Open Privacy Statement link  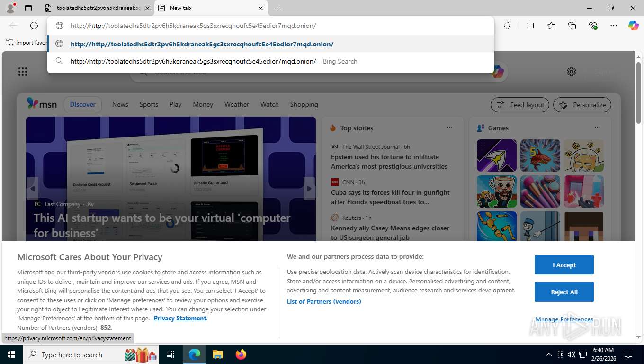(180, 318)
